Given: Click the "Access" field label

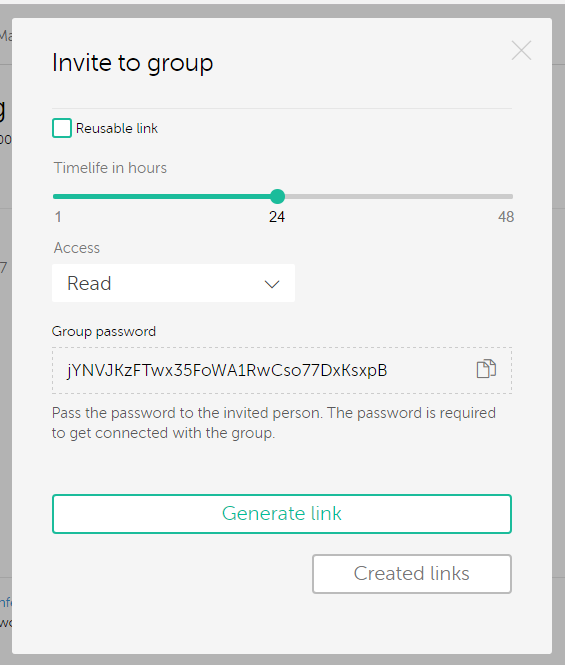Looking at the screenshot, I should coord(77,248).
